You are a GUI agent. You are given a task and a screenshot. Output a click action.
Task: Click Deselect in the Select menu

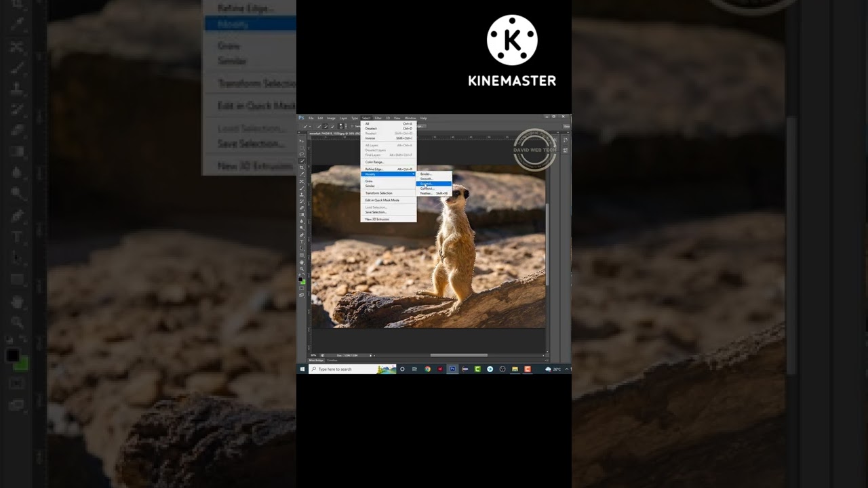pos(389,129)
